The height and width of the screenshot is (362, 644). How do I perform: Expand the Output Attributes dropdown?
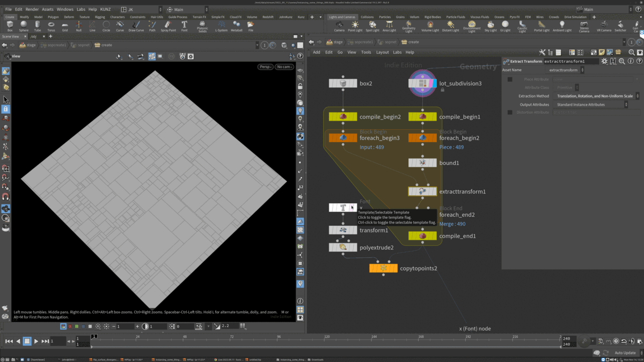pyautogui.click(x=590, y=105)
